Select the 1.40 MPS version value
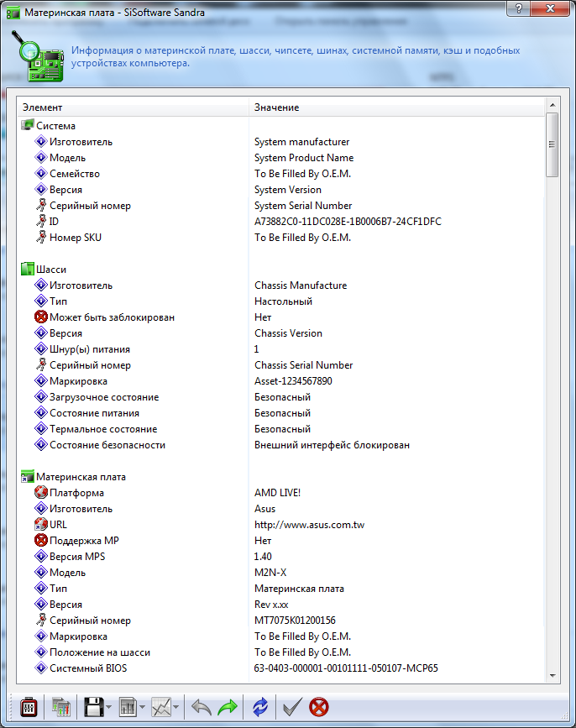This screenshot has height=728, width=576. [x=263, y=556]
